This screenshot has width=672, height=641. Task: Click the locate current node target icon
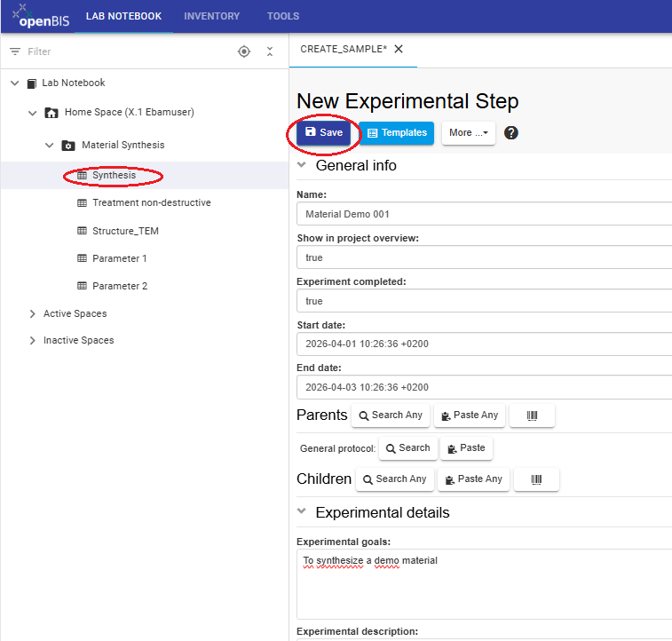(x=244, y=51)
